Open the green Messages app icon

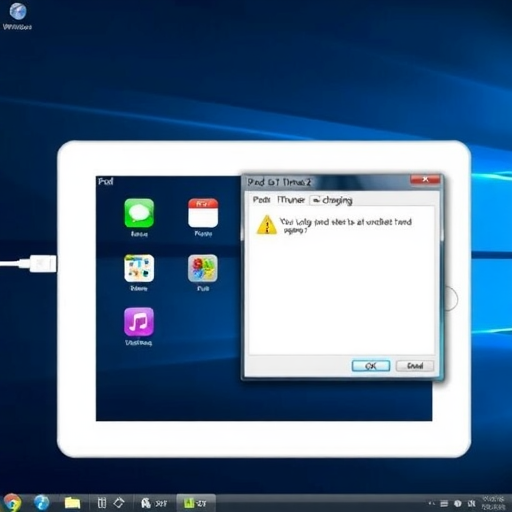point(139,213)
